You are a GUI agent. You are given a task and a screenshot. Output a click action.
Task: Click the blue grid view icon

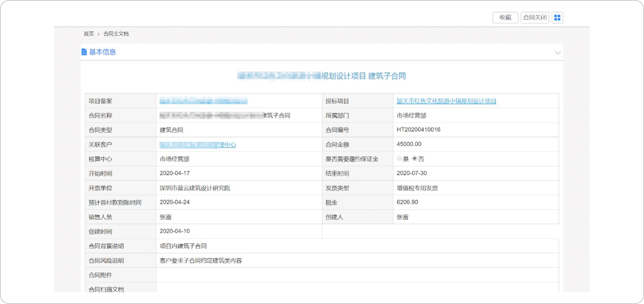click(x=557, y=18)
